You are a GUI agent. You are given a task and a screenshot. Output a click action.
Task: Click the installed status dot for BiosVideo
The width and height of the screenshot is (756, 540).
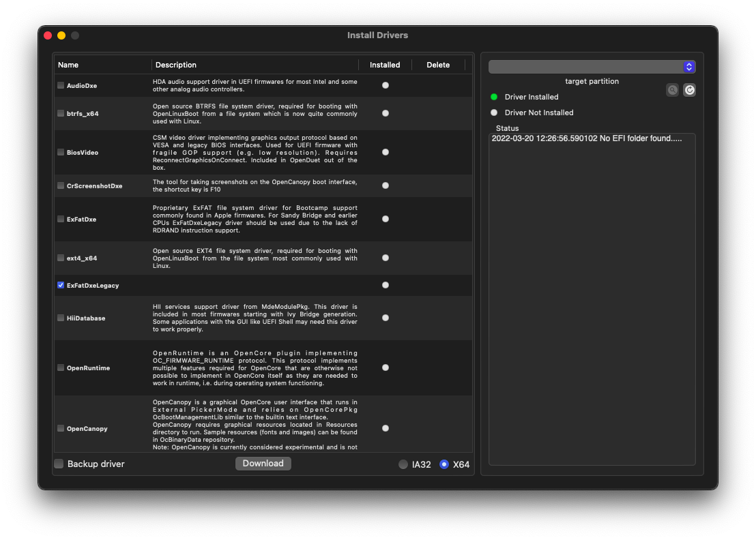point(386,152)
